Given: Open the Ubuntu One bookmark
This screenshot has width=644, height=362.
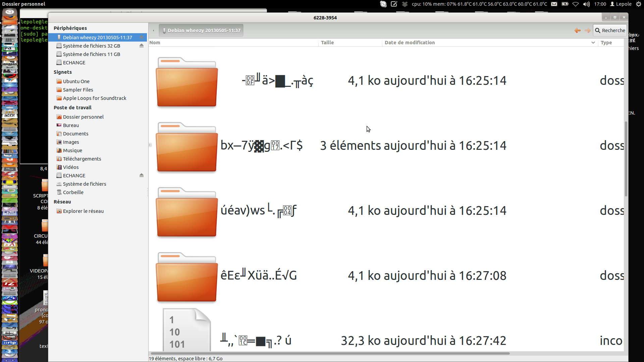Looking at the screenshot, I should coord(76,81).
